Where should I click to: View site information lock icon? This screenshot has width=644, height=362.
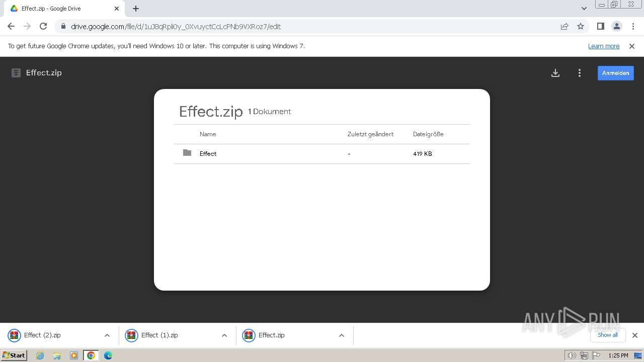point(63,26)
